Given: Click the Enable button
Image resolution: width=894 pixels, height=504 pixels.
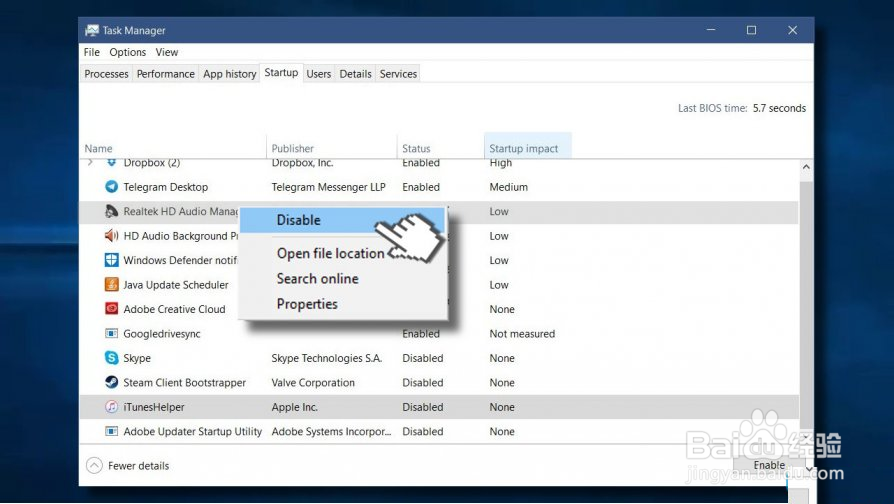Looking at the screenshot, I should (x=769, y=465).
